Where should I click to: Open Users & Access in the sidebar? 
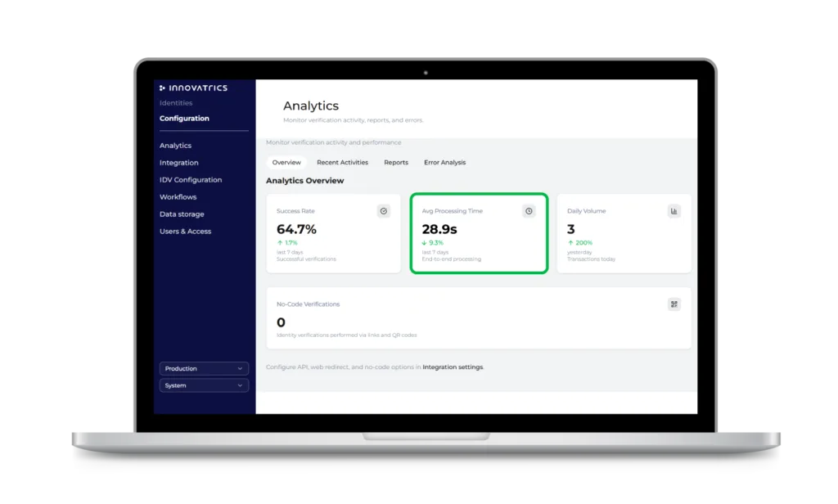pos(186,231)
